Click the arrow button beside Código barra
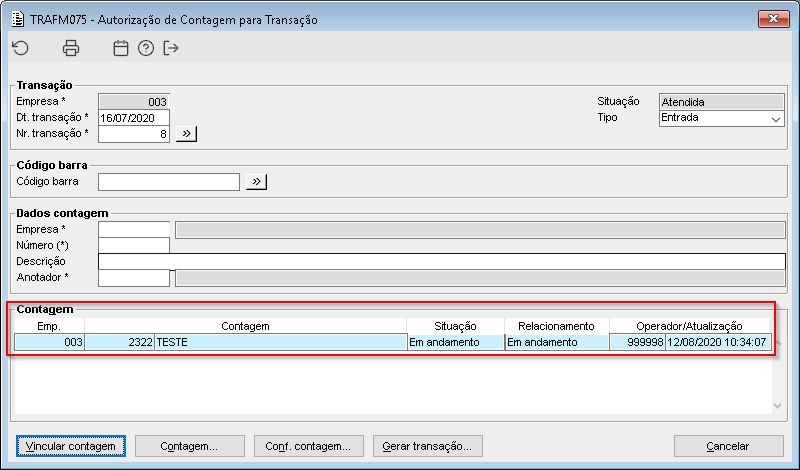The image size is (800, 470). [257, 181]
